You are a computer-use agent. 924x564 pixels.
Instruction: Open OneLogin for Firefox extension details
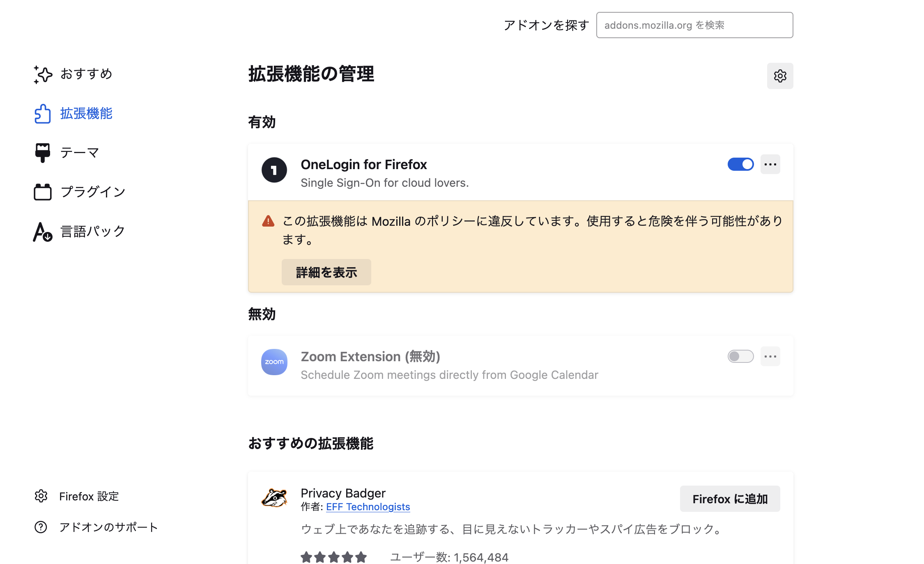pyautogui.click(x=364, y=165)
